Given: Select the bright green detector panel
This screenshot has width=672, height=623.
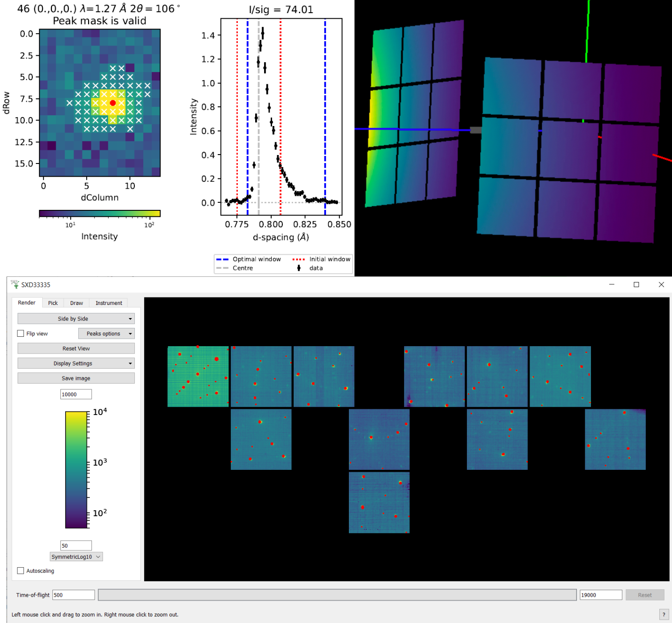Looking at the screenshot, I should coord(198,377).
